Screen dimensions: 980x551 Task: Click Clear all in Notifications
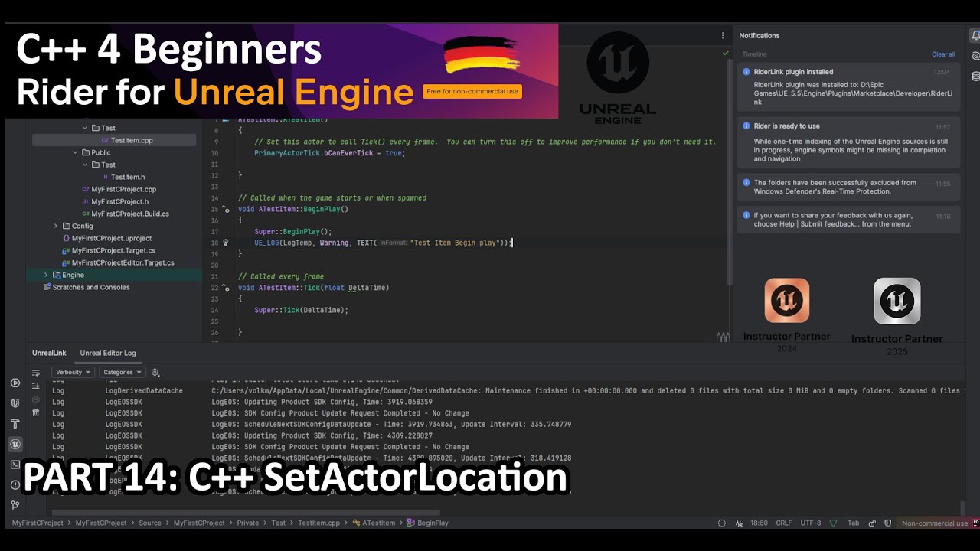point(943,54)
